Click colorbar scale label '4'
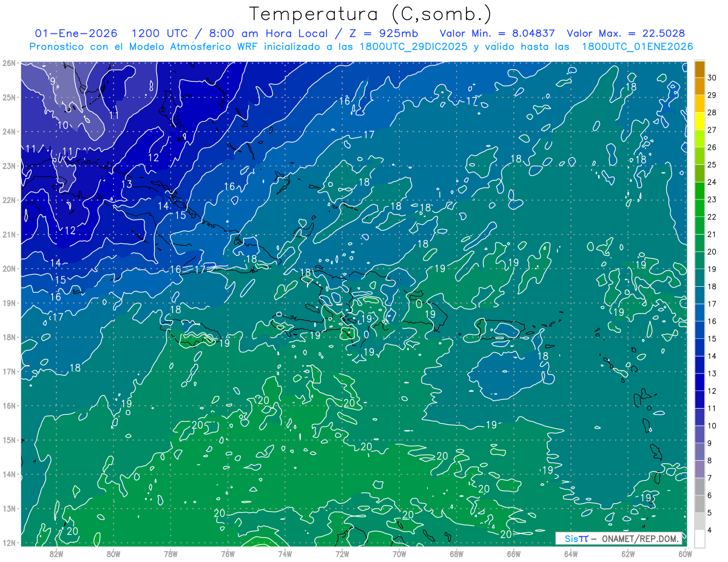The width and height of the screenshot is (728, 562). click(x=710, y=530)
